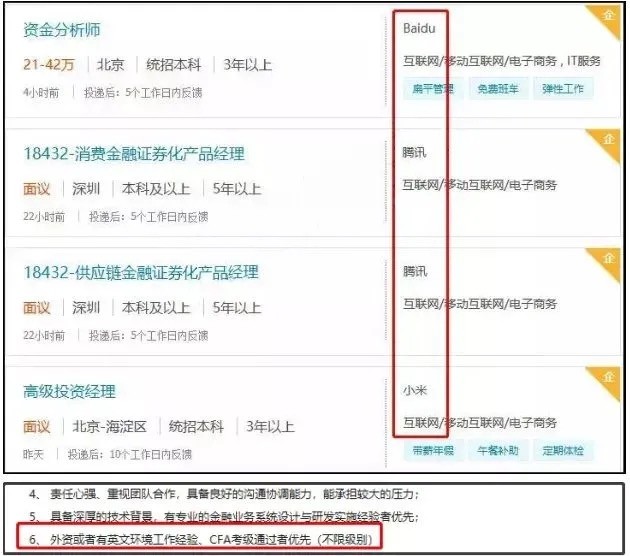Click the corner badge on 供应链金融证券化产品经理 listing
This screenshot has width=630, height=556.
point(608,258)
